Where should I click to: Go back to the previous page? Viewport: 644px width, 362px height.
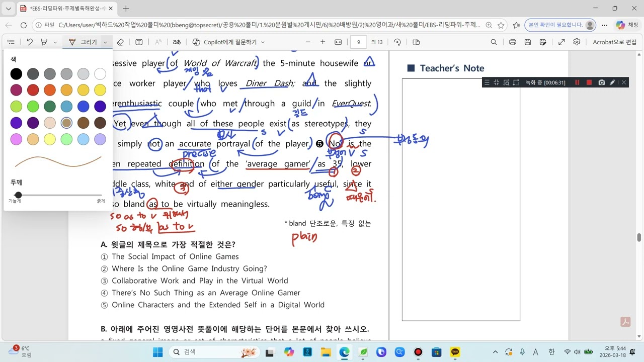tap(8, 25)
